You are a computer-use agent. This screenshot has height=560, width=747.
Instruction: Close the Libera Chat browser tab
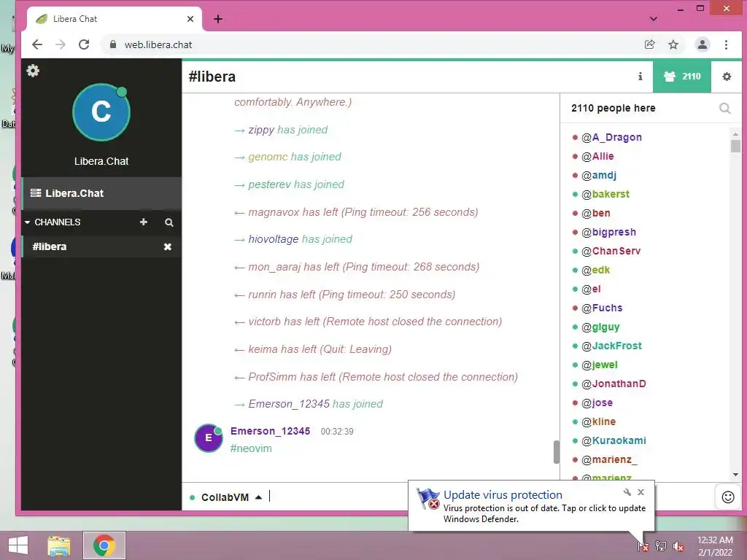click(190, 19)
